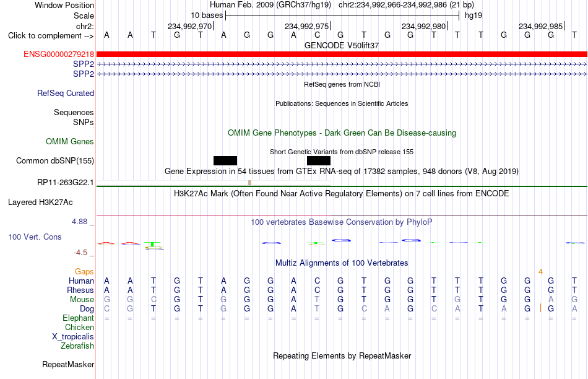
Task: Open the Layered H3K27Ac track label
Action: pos(40,203)
